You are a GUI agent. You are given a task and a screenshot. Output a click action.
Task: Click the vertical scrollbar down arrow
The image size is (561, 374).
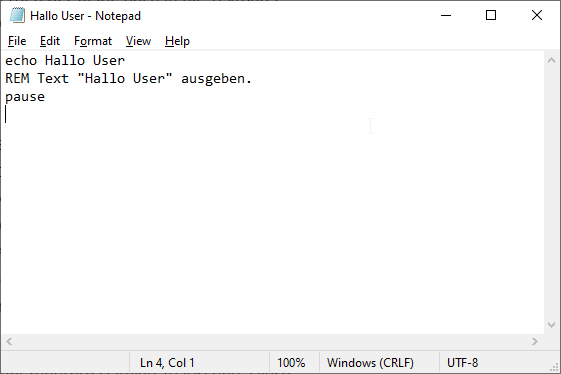pyautogui.click(x=551, y=325)
